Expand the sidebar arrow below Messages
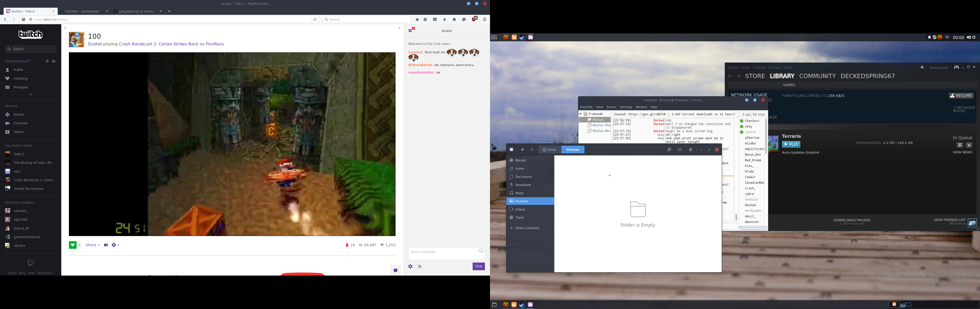Screen dimensions: 980x309 [x=30, y=95]
